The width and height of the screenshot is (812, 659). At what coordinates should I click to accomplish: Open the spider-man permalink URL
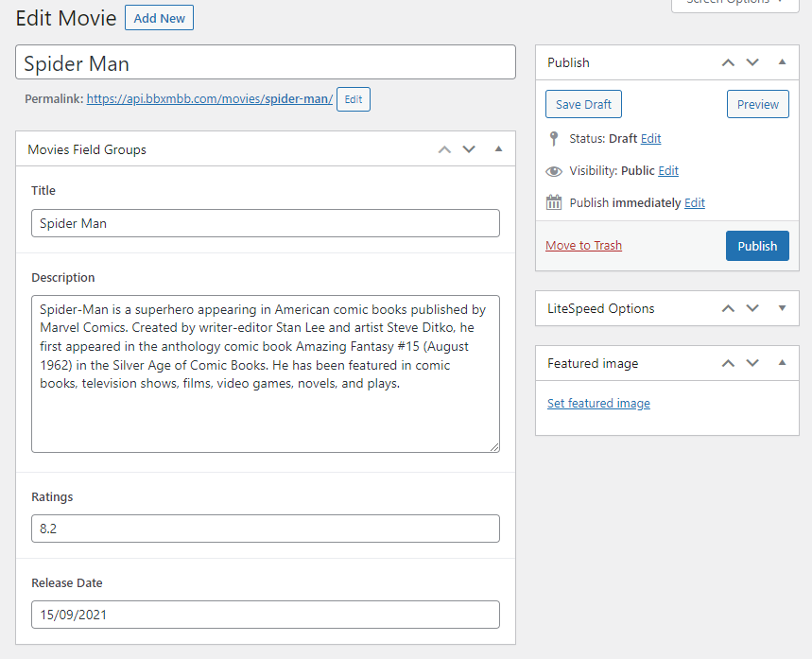(210, 99)
